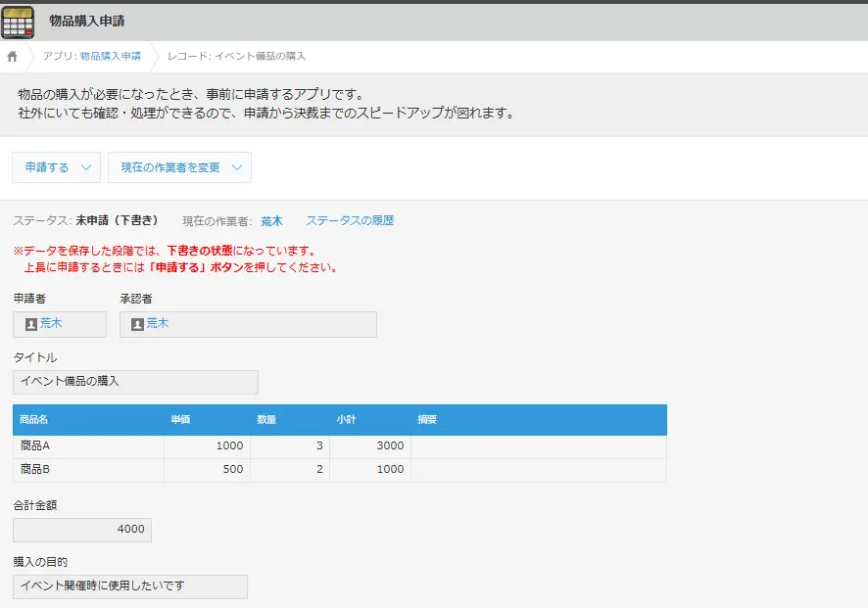This screenshot has height=608, width=868.
Task: Click the current assignee 荒木 link
Action: (271, 221)
